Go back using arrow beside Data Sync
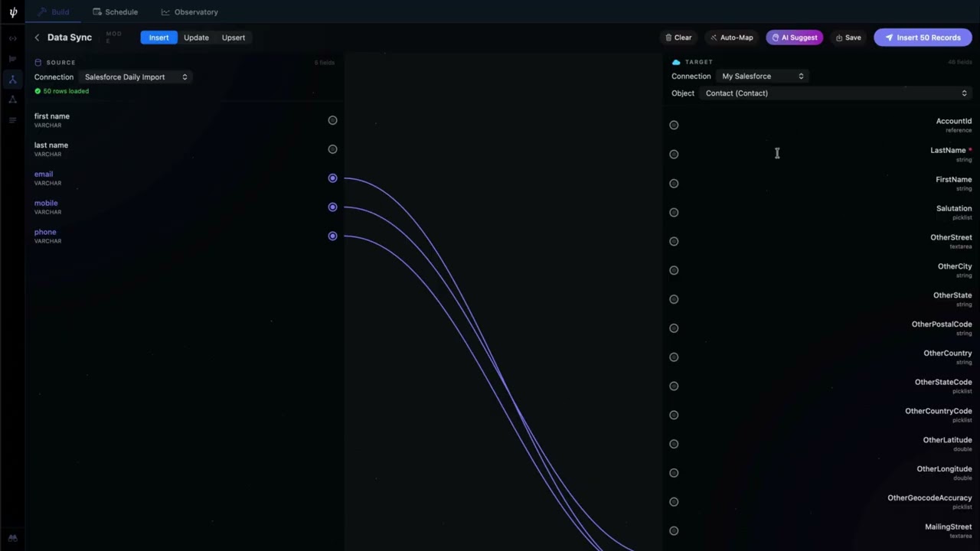This screenshot has width=980, height=551. [37, 37]
